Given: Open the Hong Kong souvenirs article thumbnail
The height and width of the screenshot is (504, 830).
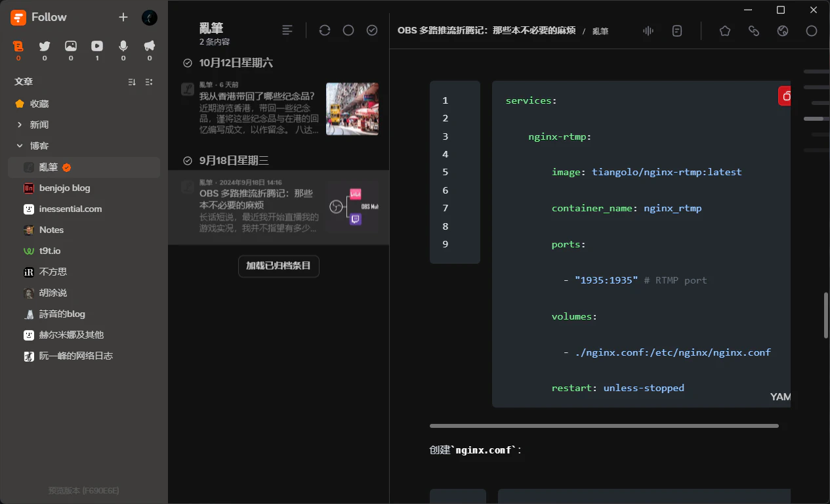Looking at the screenshot, I should coord(352,109).
